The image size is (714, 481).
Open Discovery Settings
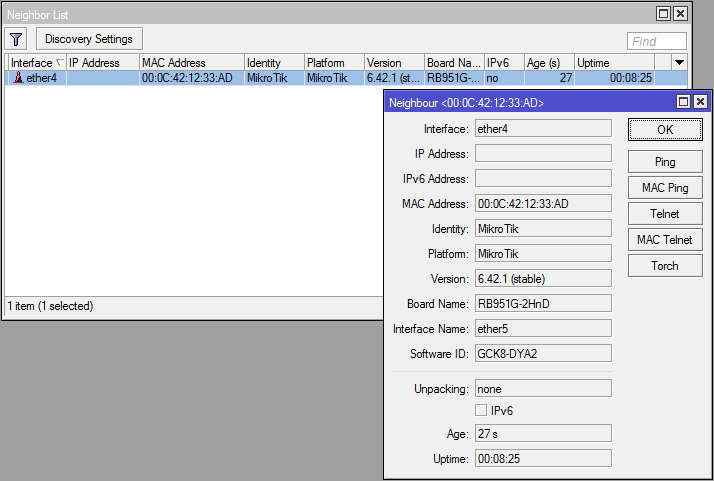[x=89, y=39]
